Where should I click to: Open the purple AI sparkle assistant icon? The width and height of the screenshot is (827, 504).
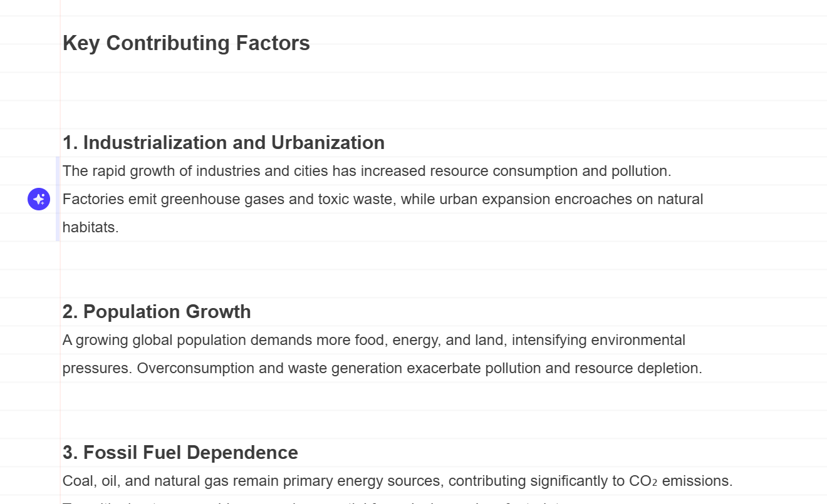pyautogui.click(x=39, y=199)
